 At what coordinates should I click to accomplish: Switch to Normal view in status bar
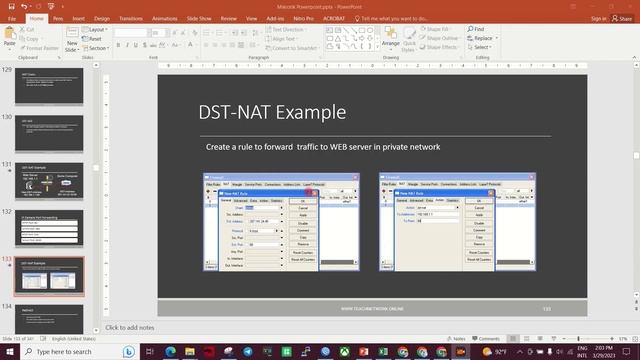click(513, 339)
